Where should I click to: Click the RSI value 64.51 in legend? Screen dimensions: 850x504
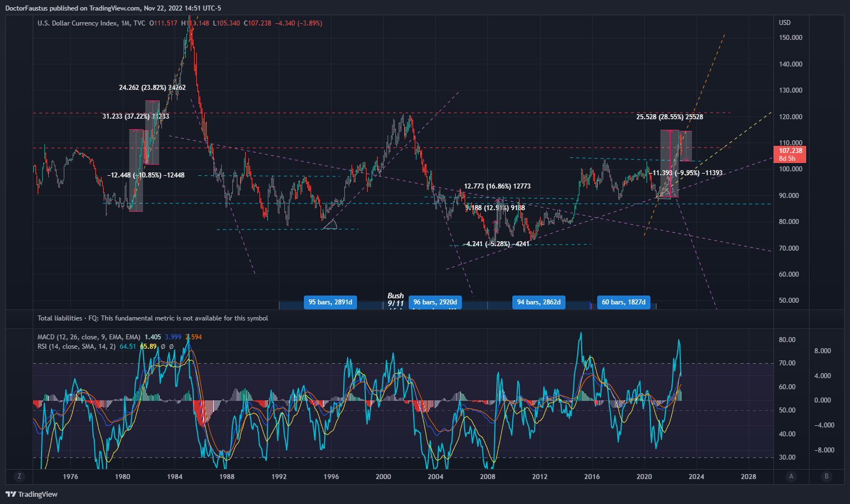[128, 347]
